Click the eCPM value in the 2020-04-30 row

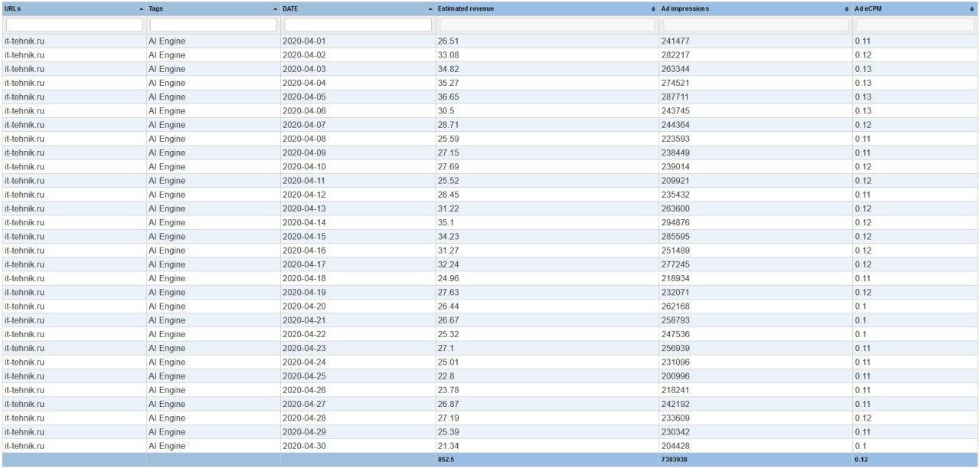click(x=861, y=446)
